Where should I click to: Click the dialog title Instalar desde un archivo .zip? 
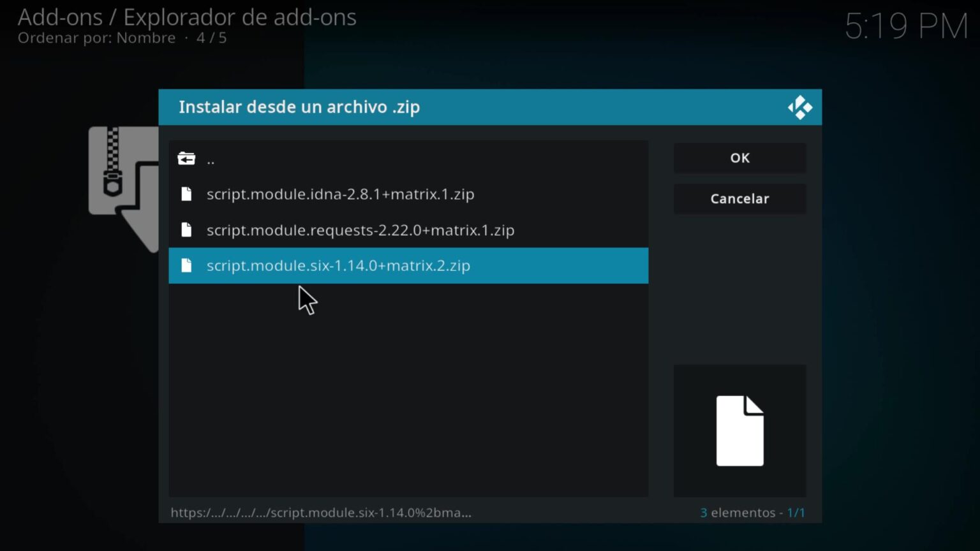[x=299, y=107]
